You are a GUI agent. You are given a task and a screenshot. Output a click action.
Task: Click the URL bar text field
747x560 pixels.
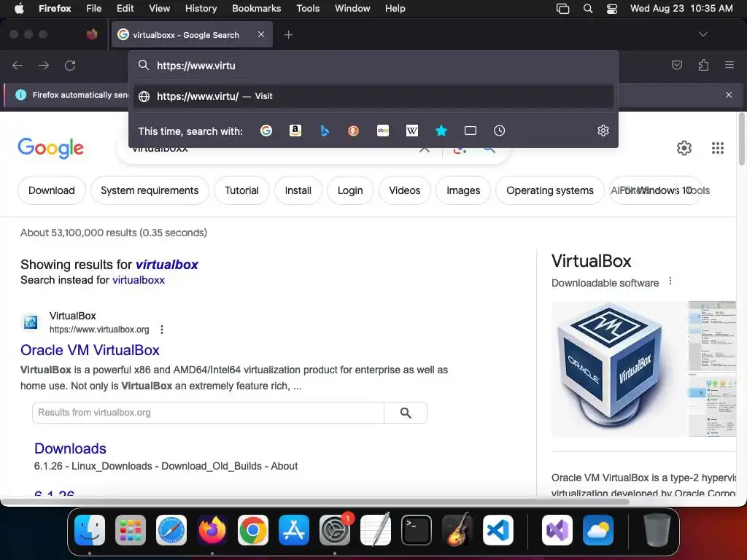point(373,66)
